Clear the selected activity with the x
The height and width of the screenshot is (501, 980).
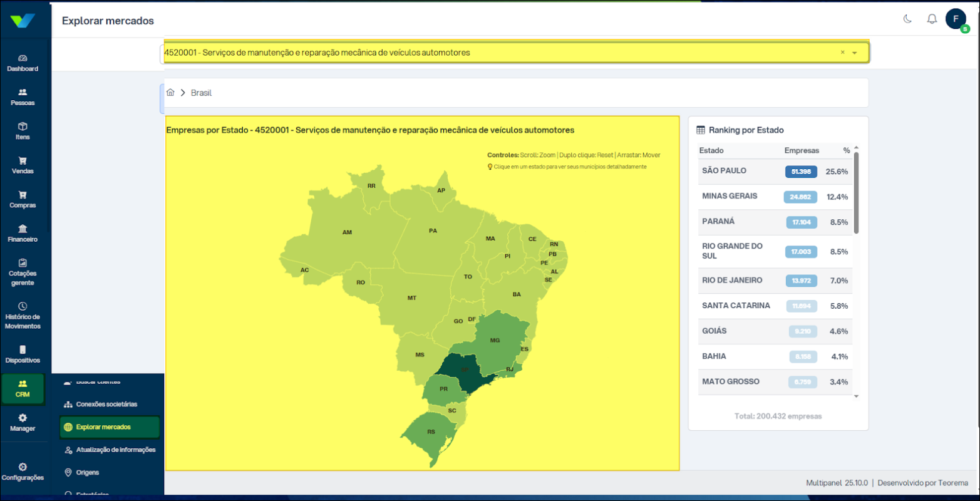point(842,53)
